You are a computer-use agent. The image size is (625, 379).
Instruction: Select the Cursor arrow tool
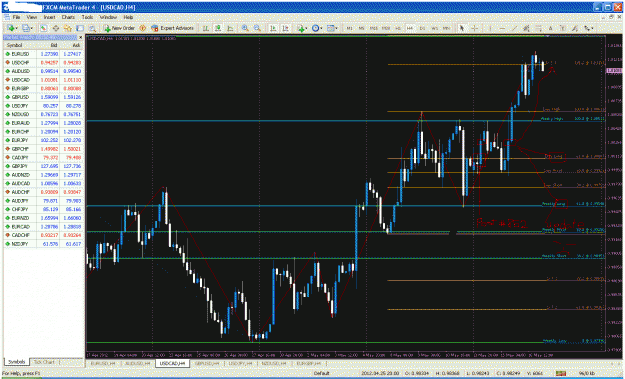click(x=462, y=28)
